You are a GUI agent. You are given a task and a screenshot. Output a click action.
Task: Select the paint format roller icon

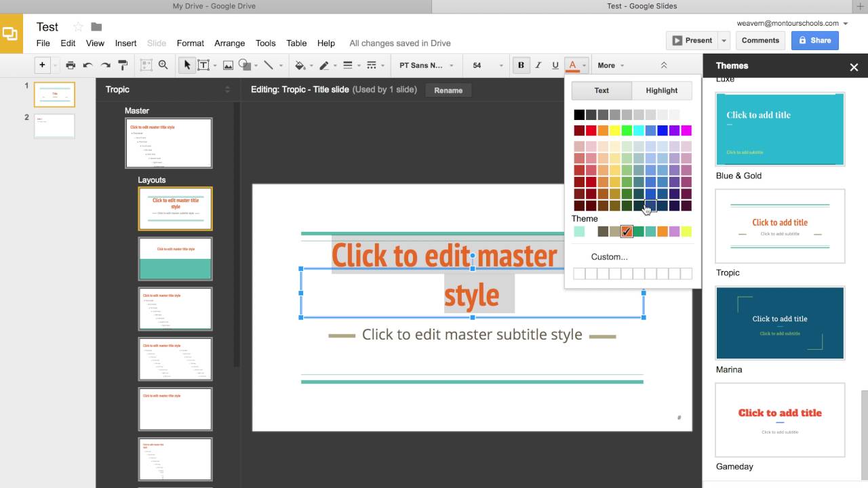123,65
